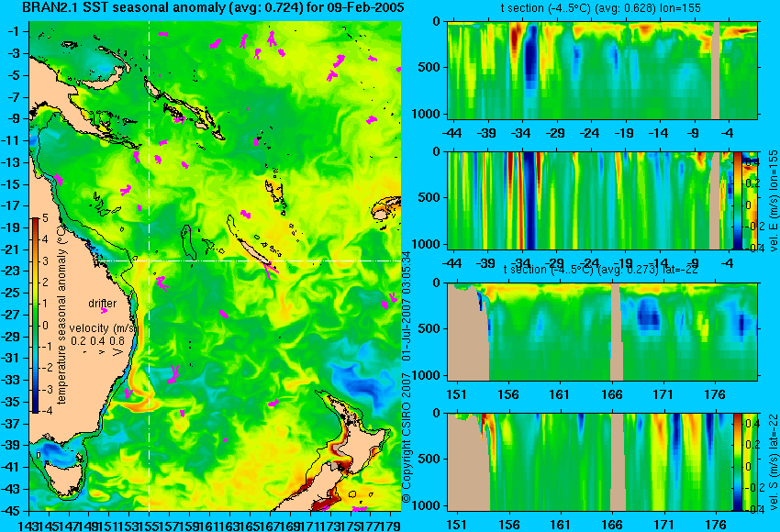
Task: Click the "vel. S (m/s) lat=-22" axis label
Action: click(x=773, y=462)
